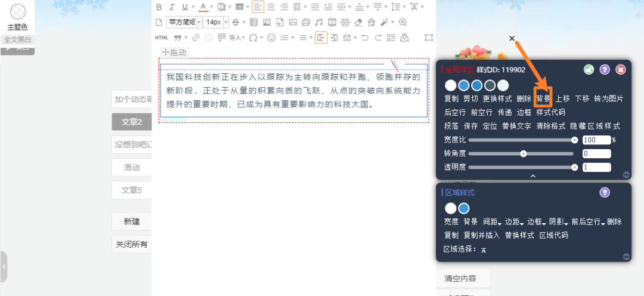Align text to the right
This screenshot has height=296, width=644.
coord(284,7)
